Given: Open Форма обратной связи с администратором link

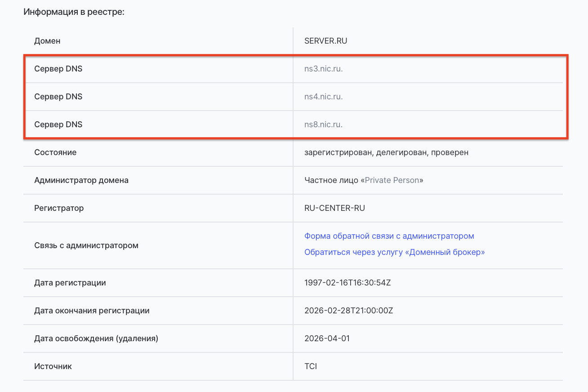Looking at the screenshot, I should coord(389,236).
